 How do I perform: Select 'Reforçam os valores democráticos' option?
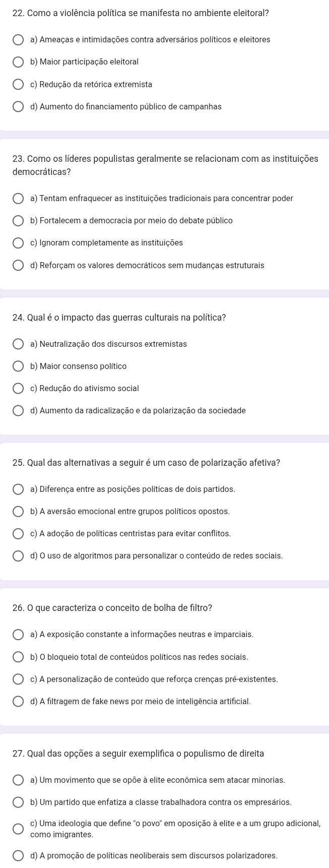18,265
